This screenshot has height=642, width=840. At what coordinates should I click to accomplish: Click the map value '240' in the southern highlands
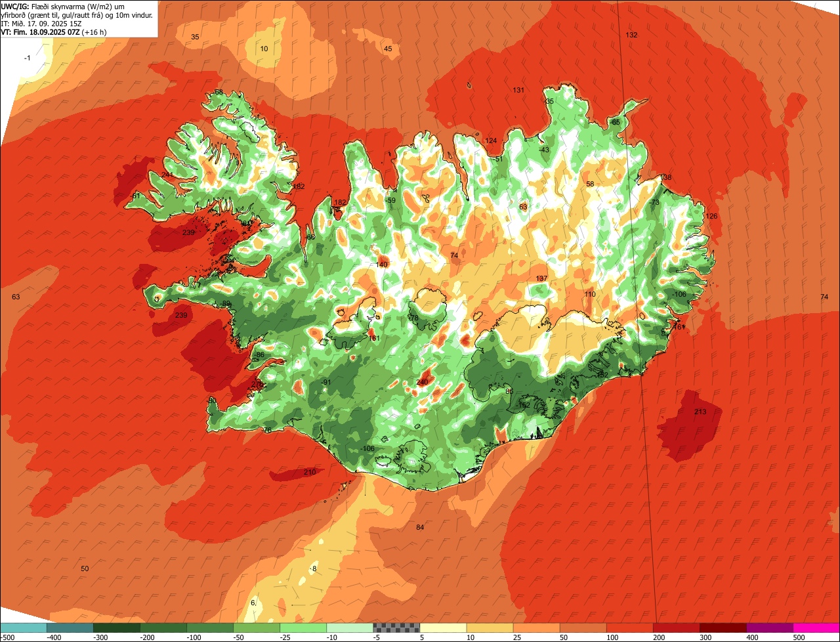[422, 382]
